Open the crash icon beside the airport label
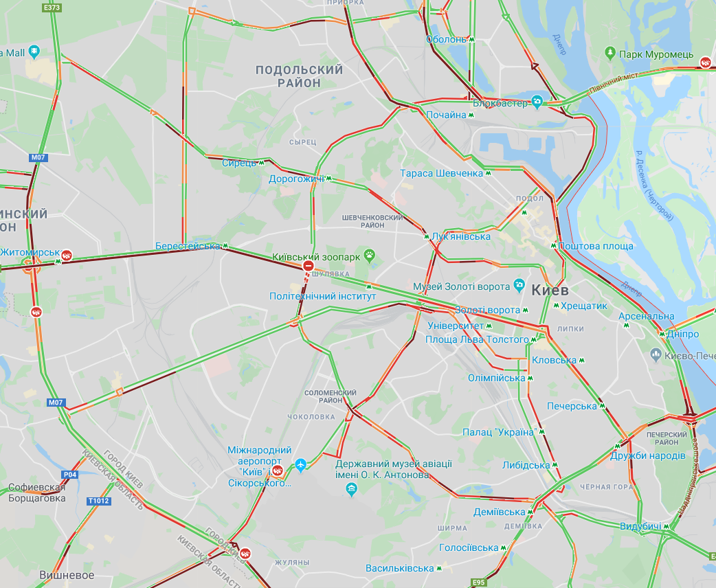Viewport: 716px width, 588px height. click(277, 471)
